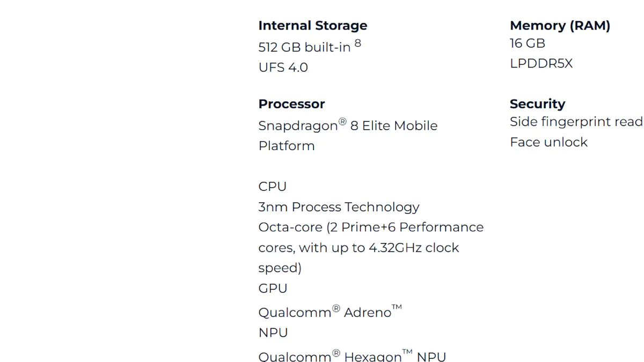This screenshot has height=362, width=644.
Task: Click Snapdragon 8 Elite Mobile text
Action: (348, 125)
